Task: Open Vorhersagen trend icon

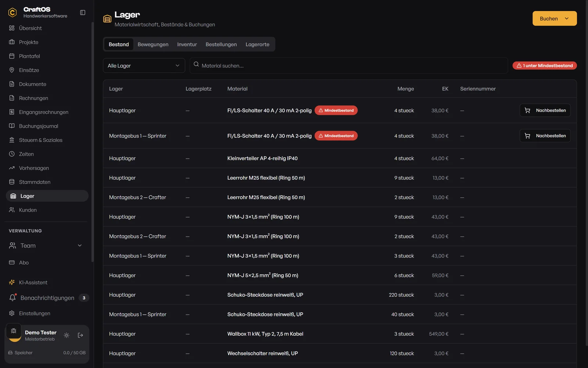Action: (12, 168)
